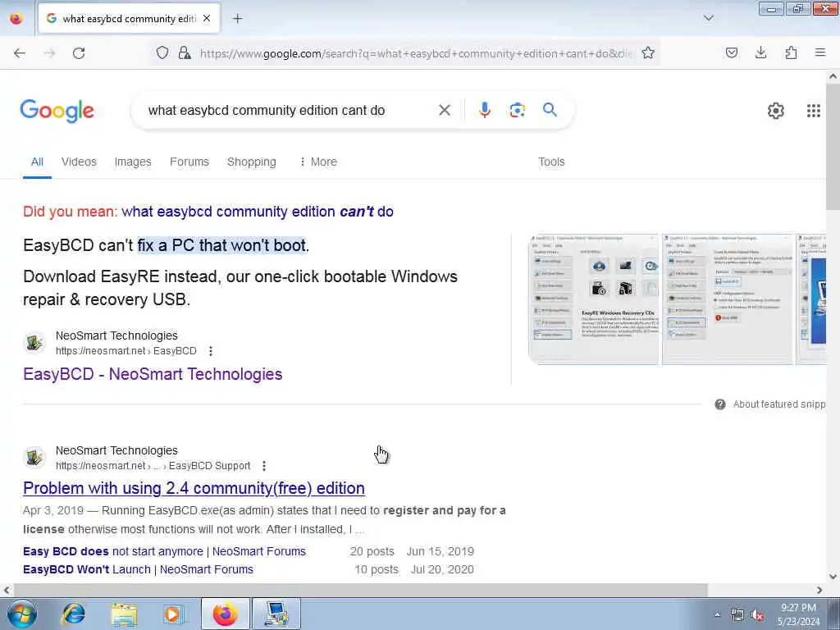Click inside the Google search field
The width and height of the screenshot is (840, 630).
point(290,111)
